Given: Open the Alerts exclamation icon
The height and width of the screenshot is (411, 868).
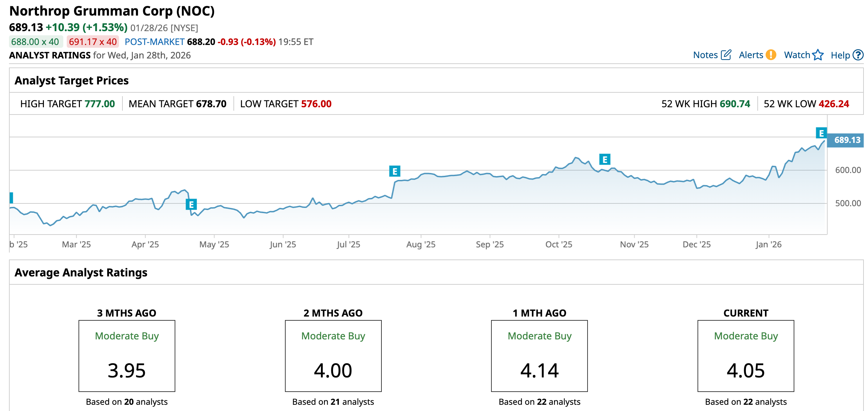Looking at the screenshot, I should pos(771,55).
